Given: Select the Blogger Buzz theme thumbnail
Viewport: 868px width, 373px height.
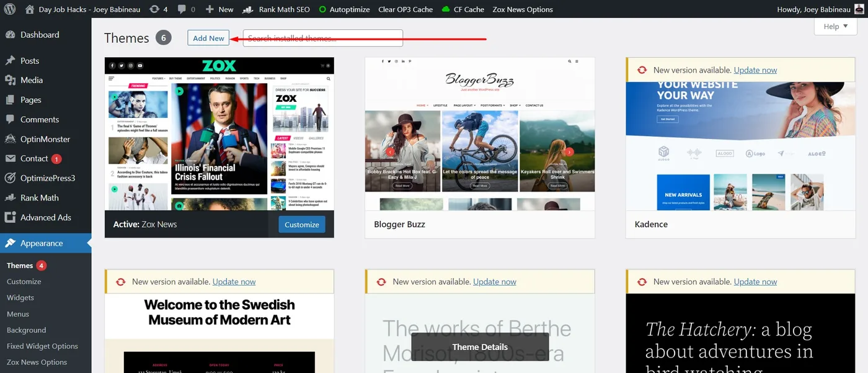Looking at the screenshot, I should (480, 134).
